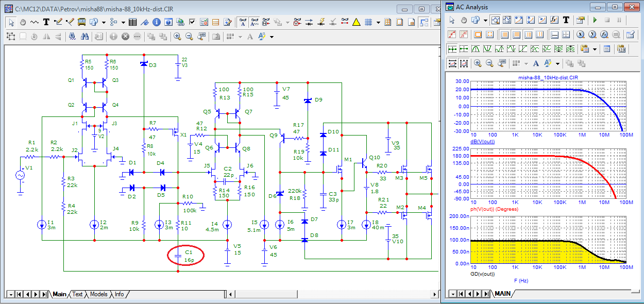
Task: Open analysis Properties icon in AC Analysis
Action: click(x=581, y=20)
